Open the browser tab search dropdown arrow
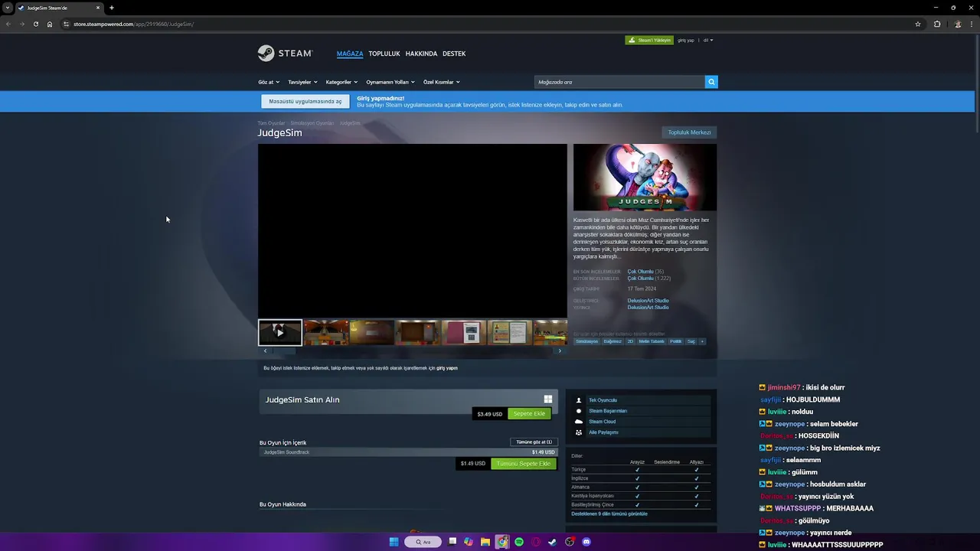The height and width of the screenshot is (551, 980). pyautogui.click(x=8, y=8)
